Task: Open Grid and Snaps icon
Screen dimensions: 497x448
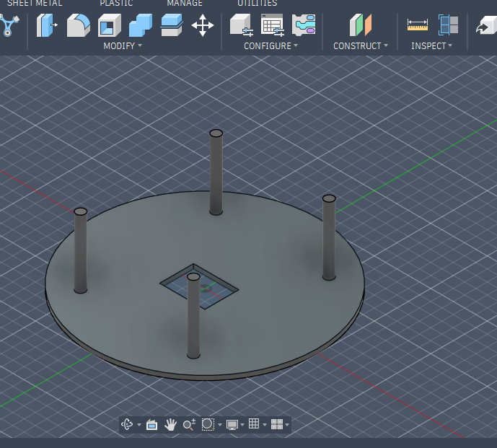Action: pyautogui.click(x=254, y=424)
